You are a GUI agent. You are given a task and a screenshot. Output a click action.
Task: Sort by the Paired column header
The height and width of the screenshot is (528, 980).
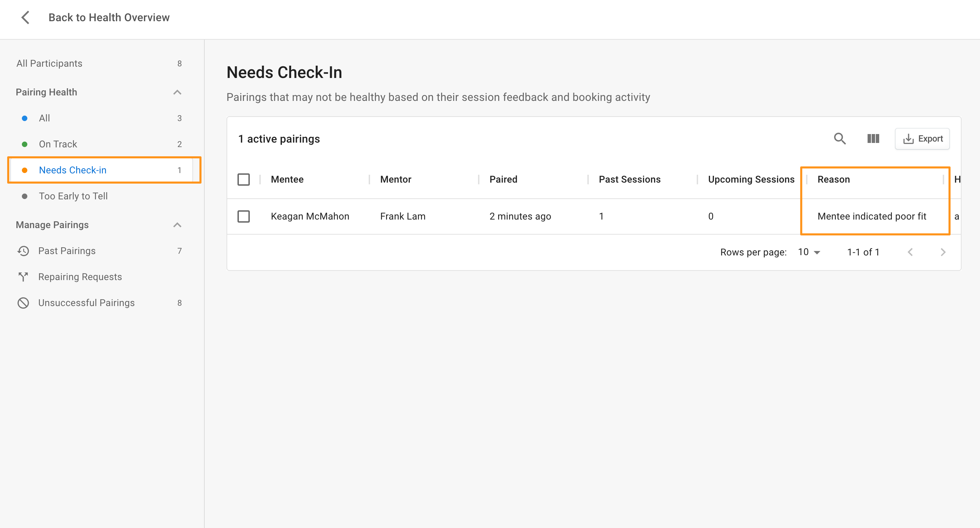(503, 179)
